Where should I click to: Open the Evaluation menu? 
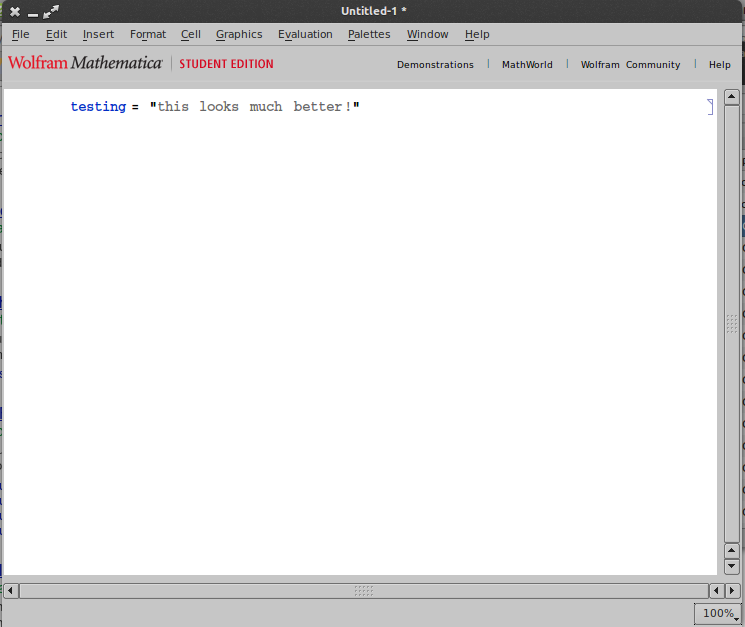305,34
